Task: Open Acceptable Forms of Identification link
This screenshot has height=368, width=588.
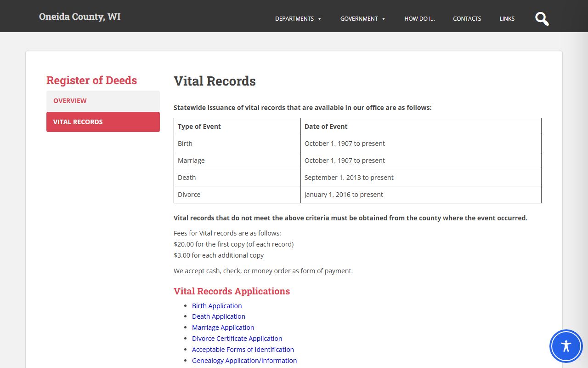Action: point(243,350)
